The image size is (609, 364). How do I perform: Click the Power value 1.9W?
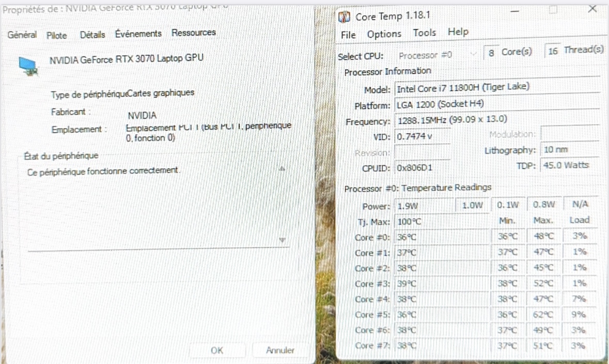(424, 205)
